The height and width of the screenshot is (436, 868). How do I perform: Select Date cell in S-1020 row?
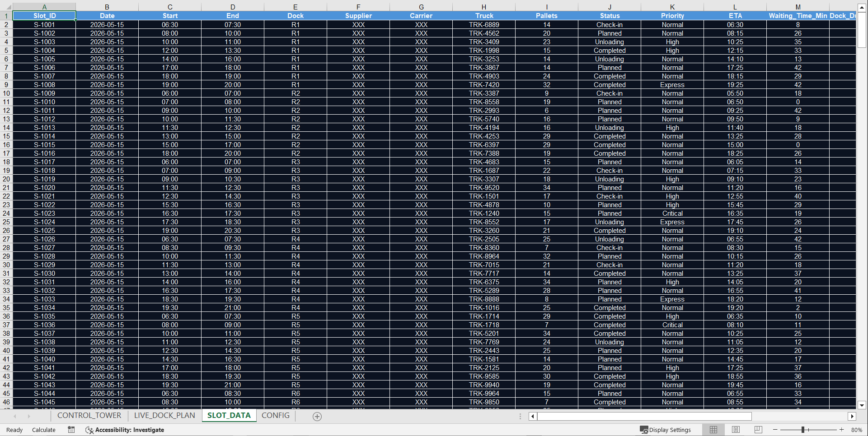[107, 188]
